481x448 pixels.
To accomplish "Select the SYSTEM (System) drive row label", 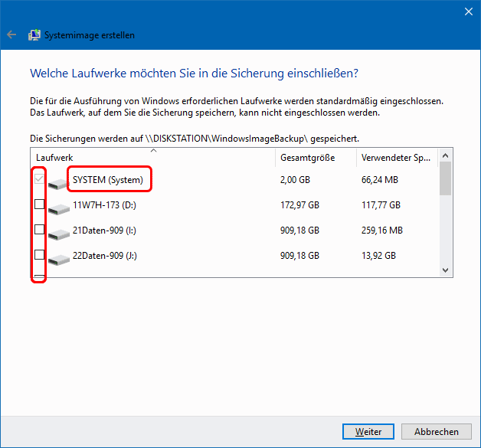I will click(107, 180).
